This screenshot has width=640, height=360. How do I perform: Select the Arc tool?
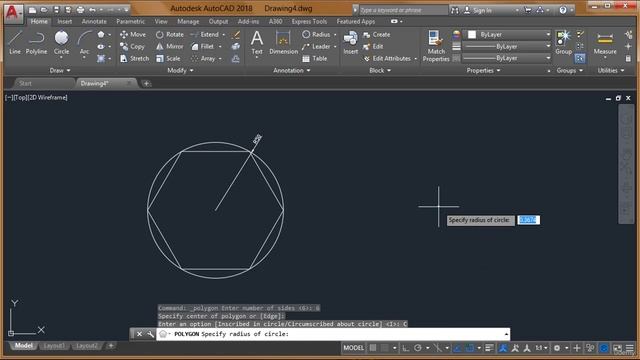point(84,42)
